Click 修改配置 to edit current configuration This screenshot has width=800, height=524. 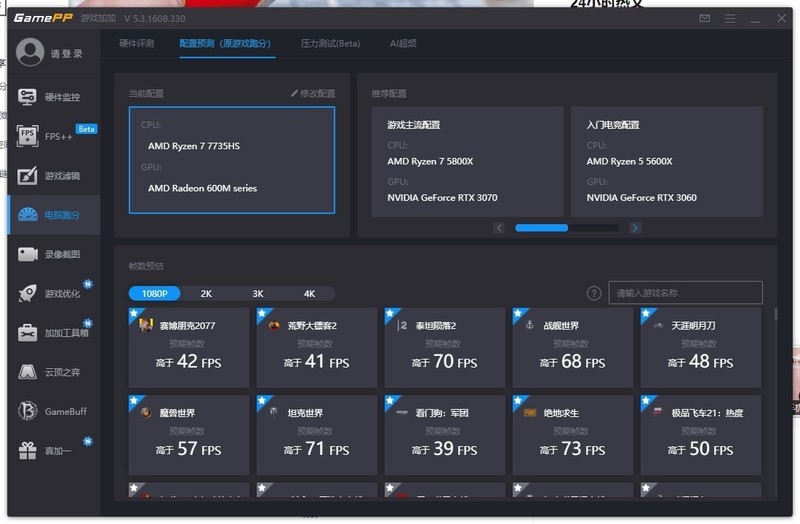pyautogui.click(x=312, y=93)
